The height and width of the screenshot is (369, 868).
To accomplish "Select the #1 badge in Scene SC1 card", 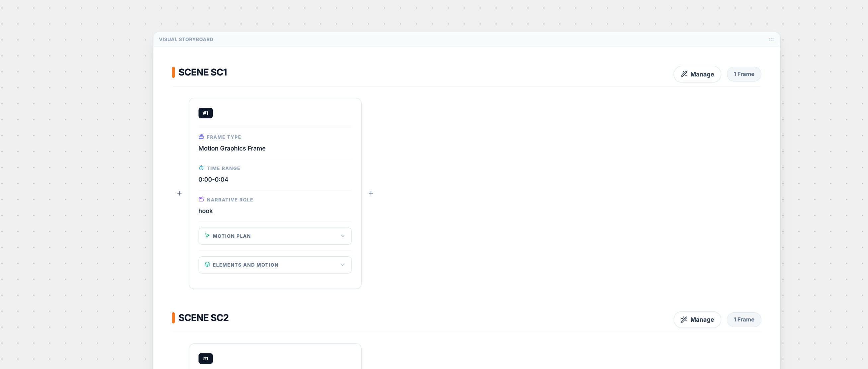I will pos(206,113).
